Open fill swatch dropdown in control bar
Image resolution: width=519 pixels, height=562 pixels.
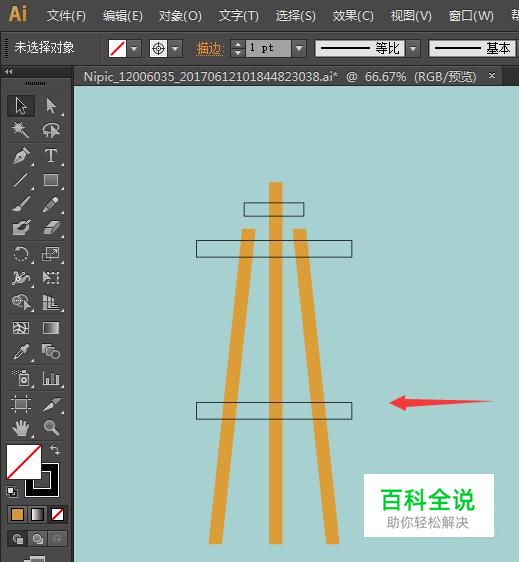click(x=134, y=48)
